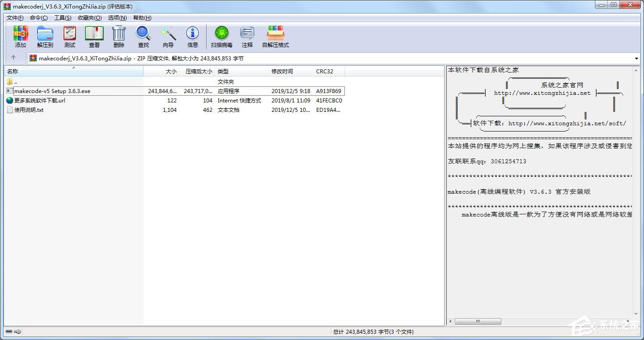The height and width of the screenshot is (340, 644).
Task: Click the globe icon of 更多系统软件下载.url
Action: [10, 100]
